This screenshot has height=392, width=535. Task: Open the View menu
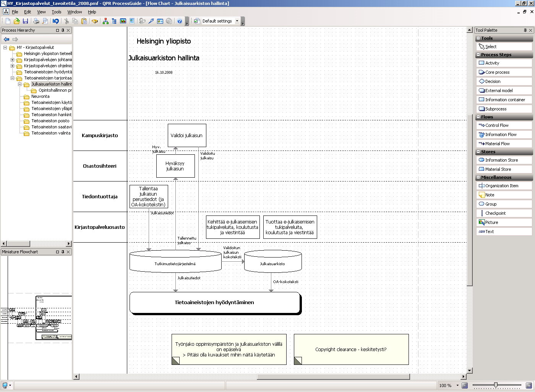[x=41, y=12]
